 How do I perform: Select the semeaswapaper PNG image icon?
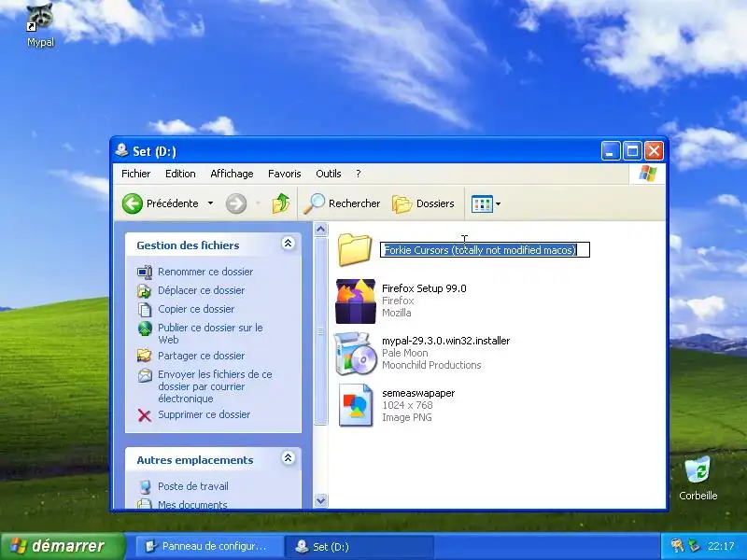click(355, 405)
